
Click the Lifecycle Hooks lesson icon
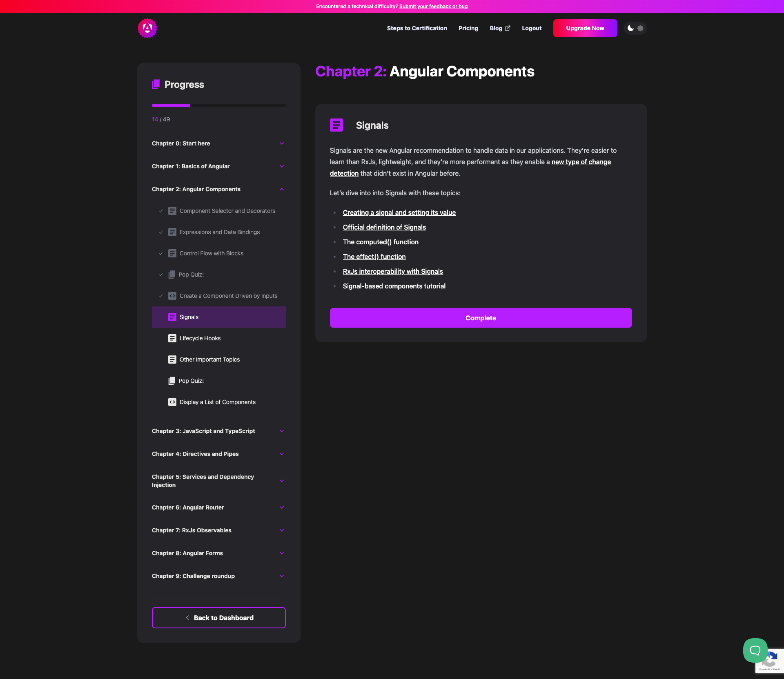point(172,338)
